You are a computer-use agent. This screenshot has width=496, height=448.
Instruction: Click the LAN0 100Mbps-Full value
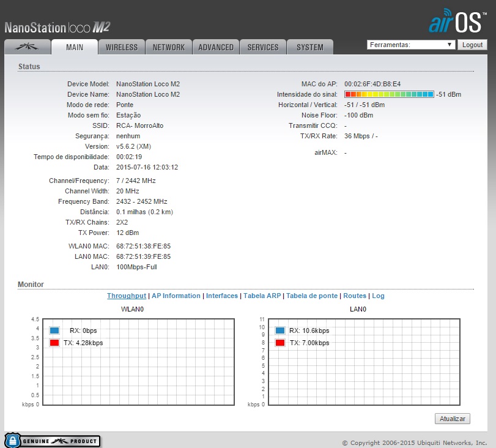point(136,267)
